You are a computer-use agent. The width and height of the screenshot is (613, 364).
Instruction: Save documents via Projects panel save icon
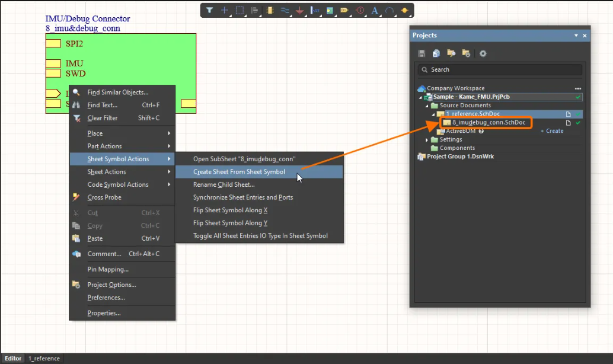[422, 53]
